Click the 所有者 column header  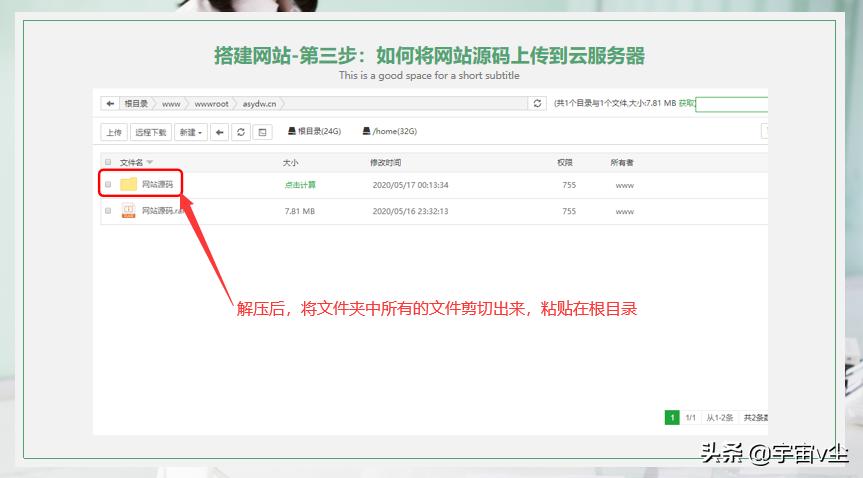point(622,162)
